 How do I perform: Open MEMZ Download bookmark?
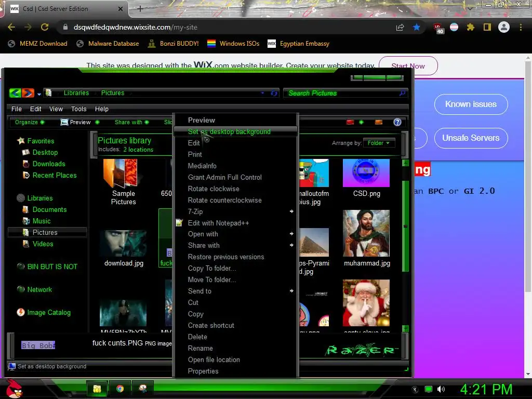38,44
